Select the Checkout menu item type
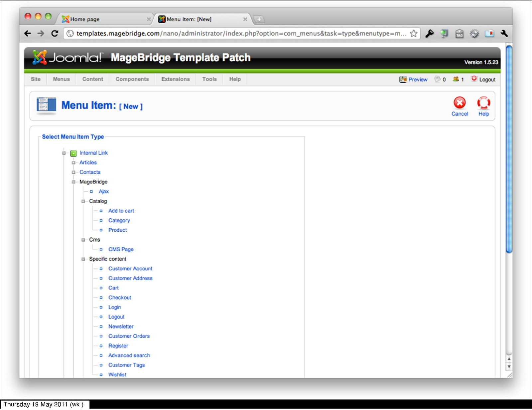 (120, 298)
